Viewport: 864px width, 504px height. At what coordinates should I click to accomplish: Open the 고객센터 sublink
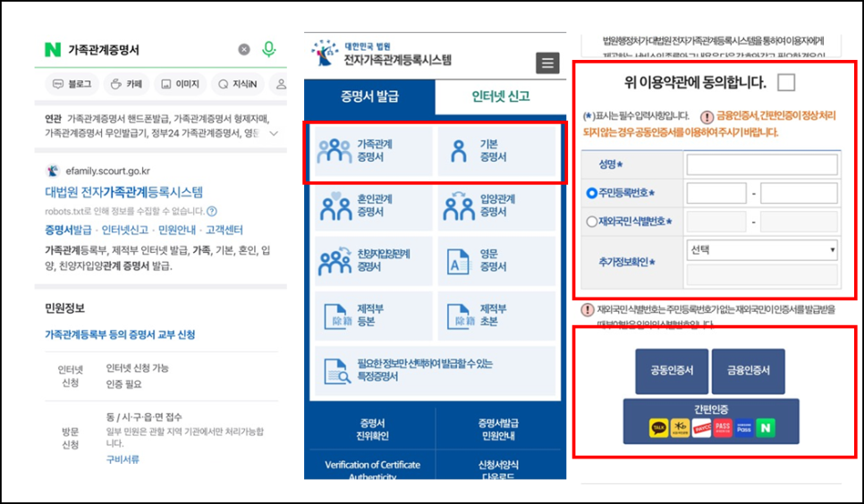(x=224, y=230)
